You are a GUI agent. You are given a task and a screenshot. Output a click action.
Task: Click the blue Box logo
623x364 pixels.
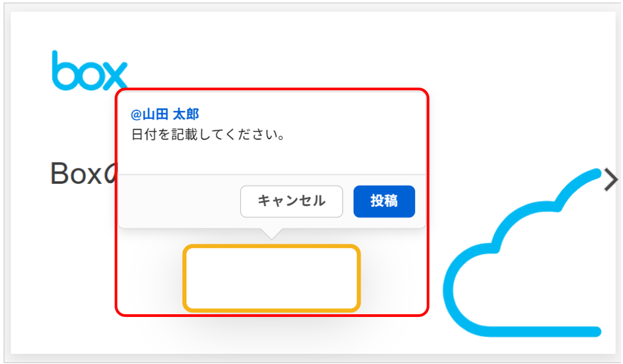click(89, 71)
